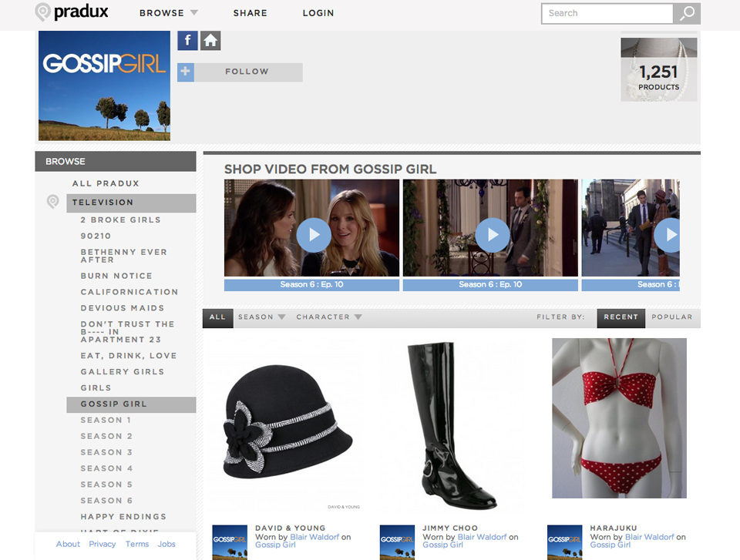Click Blair Waldorf link under Jimmy Choo
740x560 pixels.
pyautogui.click(x=482, y=537)
